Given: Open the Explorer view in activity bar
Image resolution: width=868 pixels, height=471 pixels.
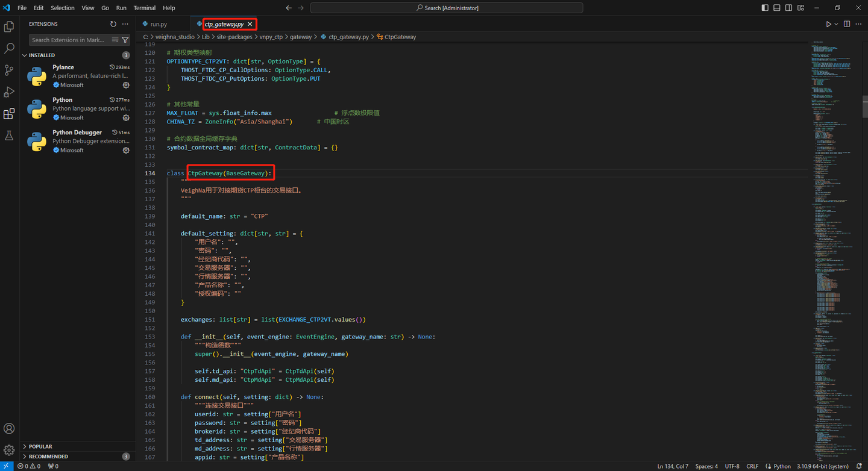Looking at the screenshot, I should (9, 27).
